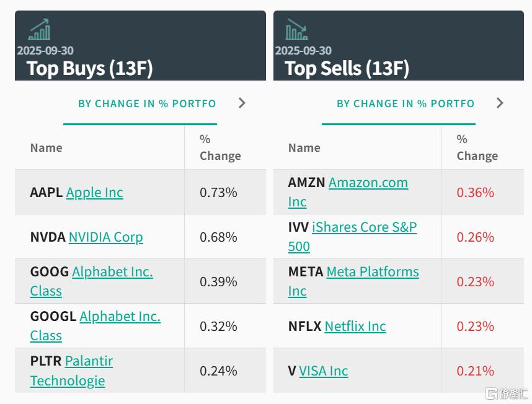532x404 pixels.
Task: Open the VISA Inc link
Action: point(323,371)
